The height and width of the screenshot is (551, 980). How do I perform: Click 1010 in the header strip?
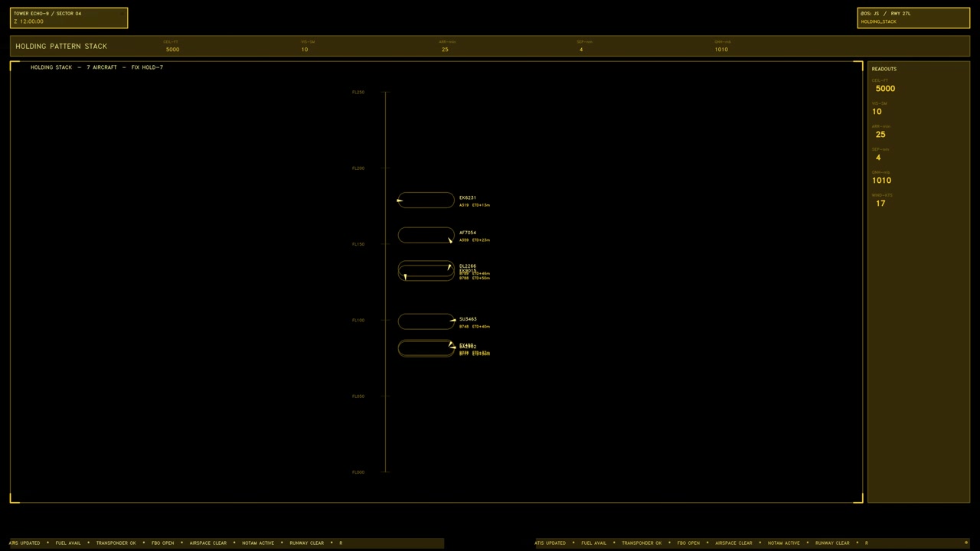click(x=721, y=50)
